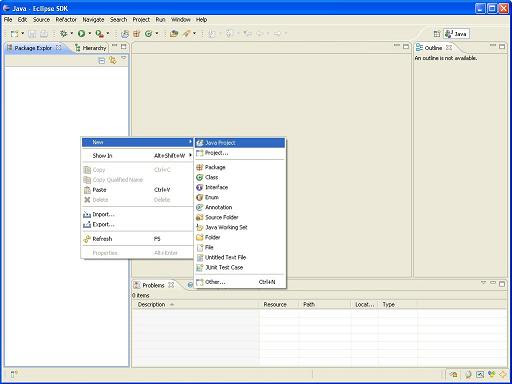
Task: Click Collapse All in Package Explorer
Action: pos(102,60)
